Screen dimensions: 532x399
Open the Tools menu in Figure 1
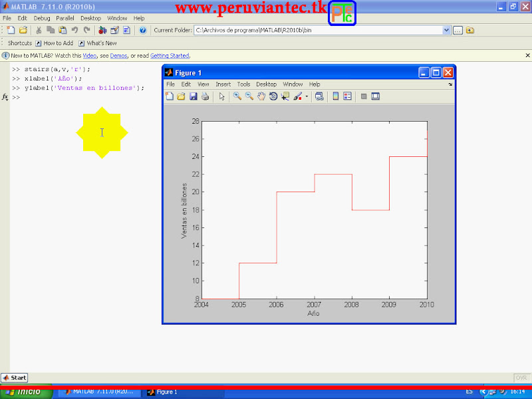tap(243, 84)
